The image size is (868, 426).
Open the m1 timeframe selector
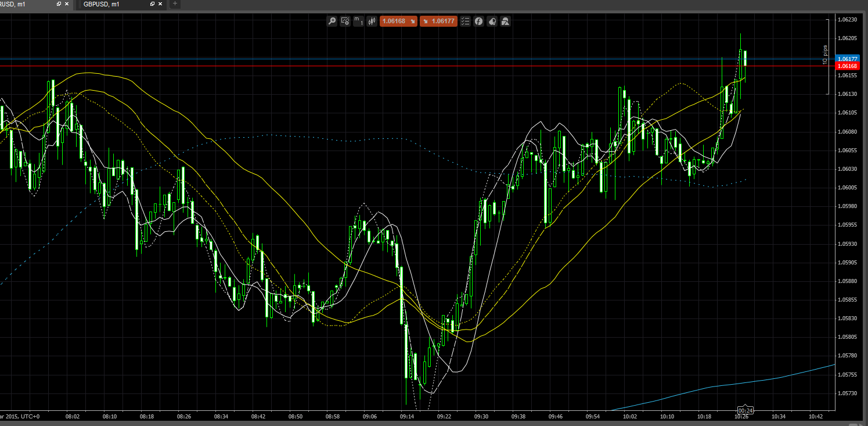pos(358,21)
